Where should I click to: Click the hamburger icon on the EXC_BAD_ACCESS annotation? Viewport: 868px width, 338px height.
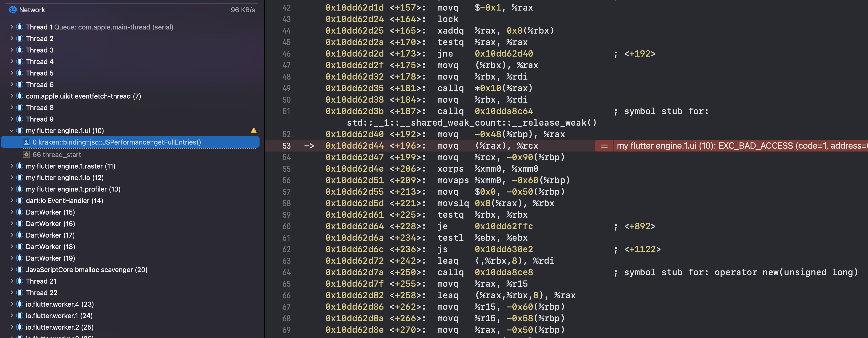[604, 146]
